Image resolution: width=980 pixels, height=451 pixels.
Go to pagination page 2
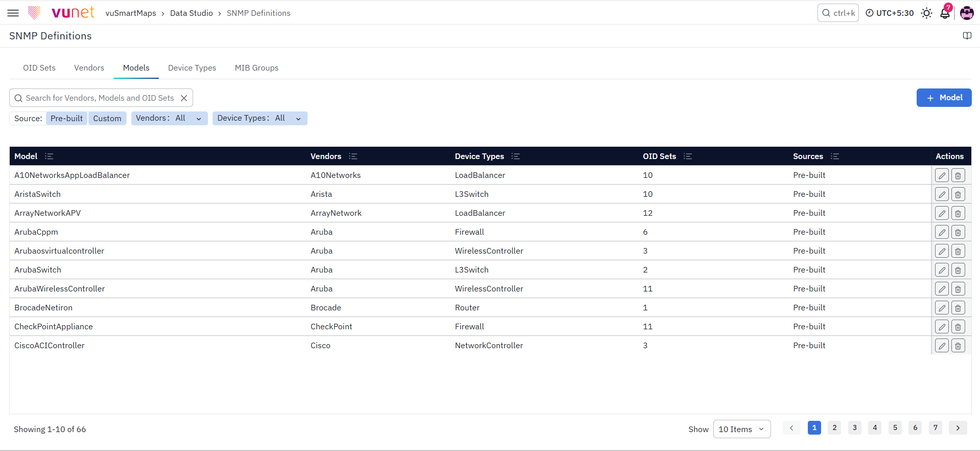click(834, 428)
